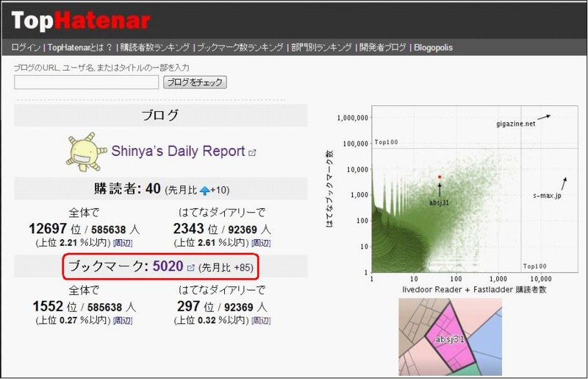Click the 購読者: 40 heading text
Image resolution: width=588 pixels, height=379 pixels.
pyautogui.click(x=127, y=188)
